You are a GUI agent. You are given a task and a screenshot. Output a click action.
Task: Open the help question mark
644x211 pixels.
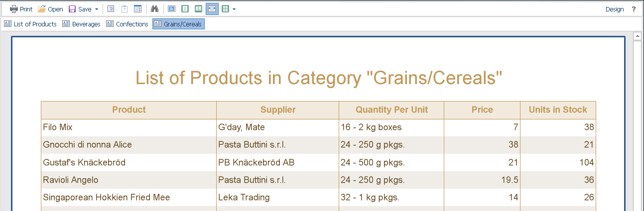634,9
